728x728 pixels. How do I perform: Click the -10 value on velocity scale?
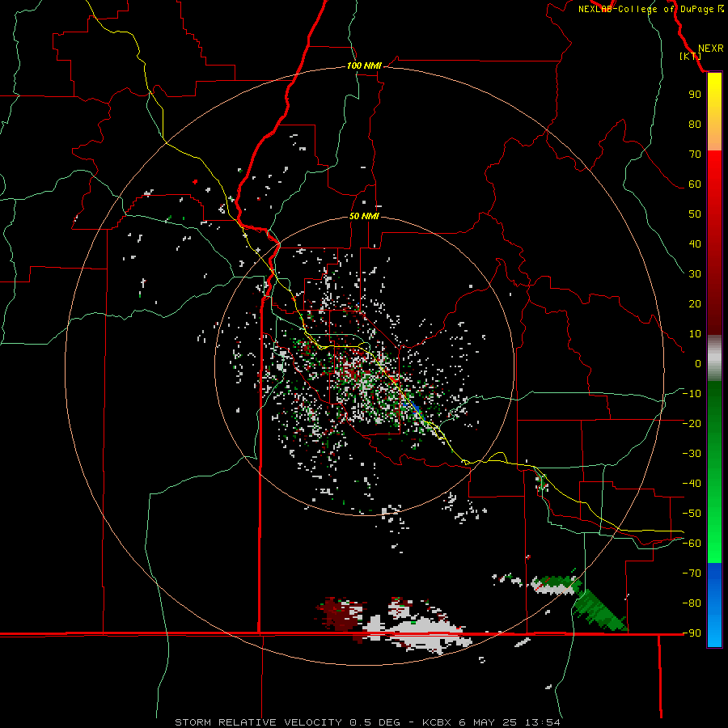click(692, 394)
